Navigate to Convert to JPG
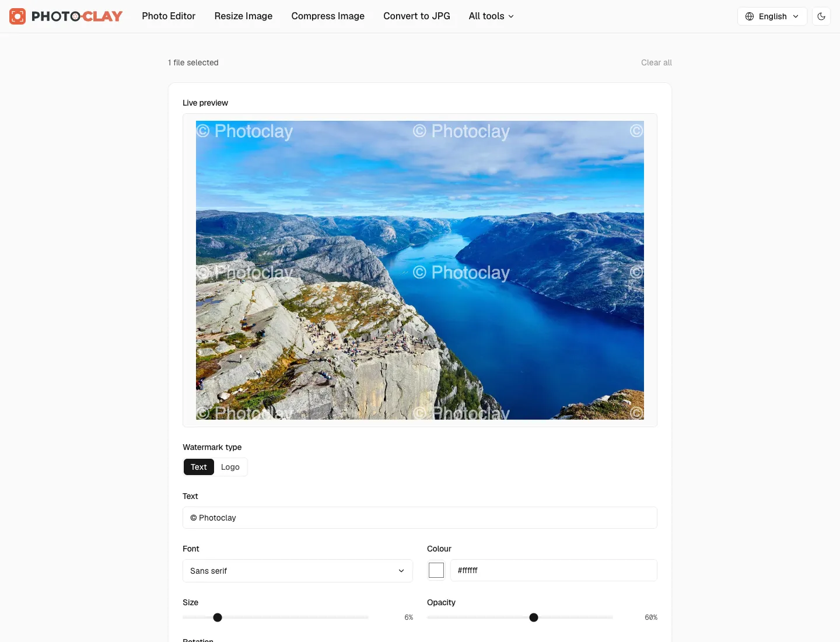This screenshot has width=840, height=642. 416,16
